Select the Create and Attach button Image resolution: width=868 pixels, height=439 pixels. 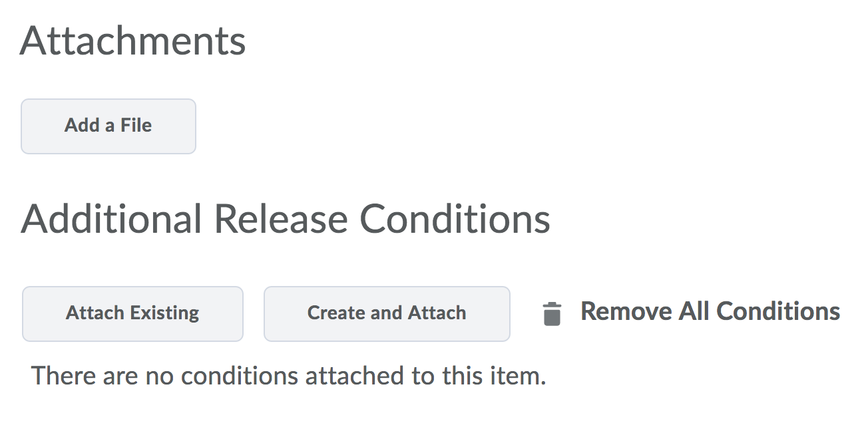tap(387, 313)
